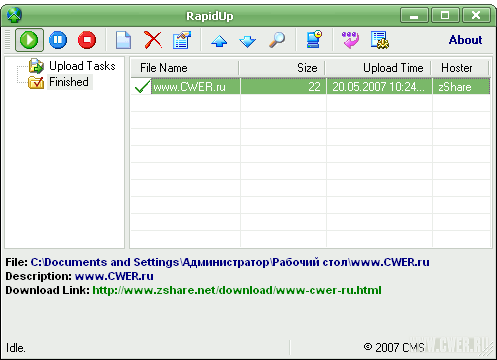Click the Idle status text

(16, 348)
